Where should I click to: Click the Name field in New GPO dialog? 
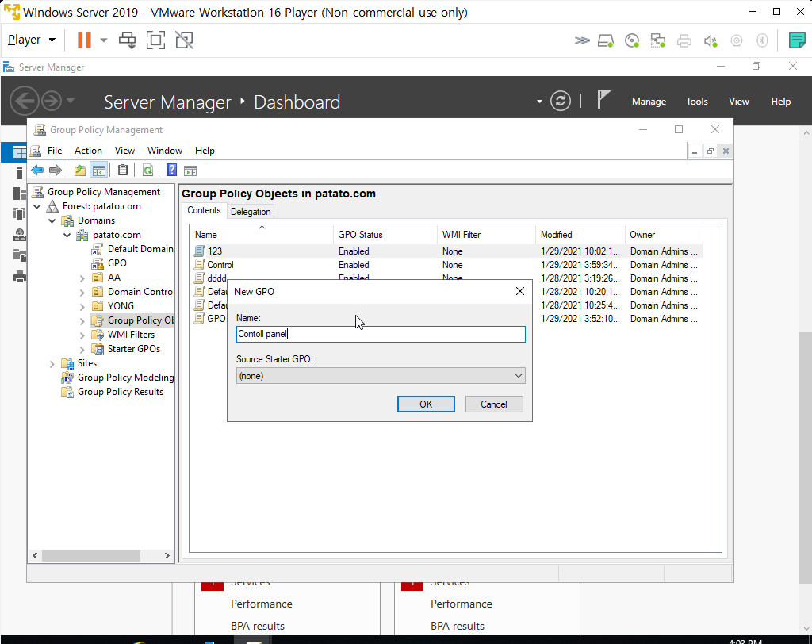click(x=381, y=334)
